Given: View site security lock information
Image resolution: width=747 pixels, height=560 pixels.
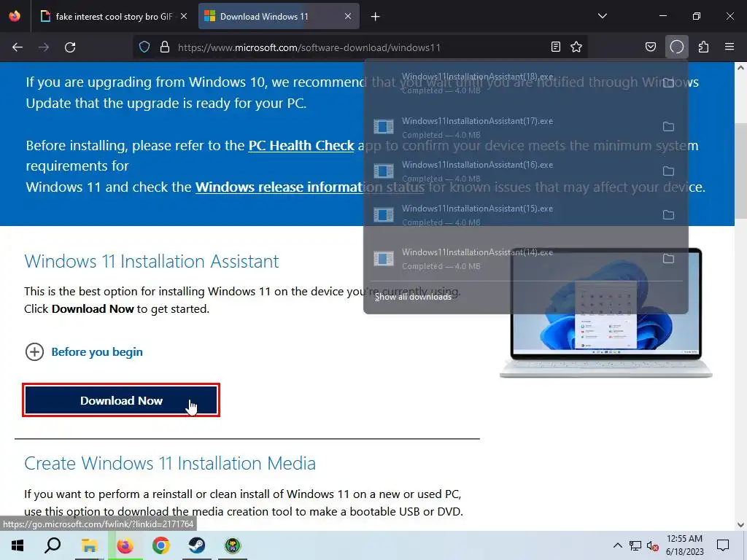Looking at the screenshot, I should click(165, 47).
